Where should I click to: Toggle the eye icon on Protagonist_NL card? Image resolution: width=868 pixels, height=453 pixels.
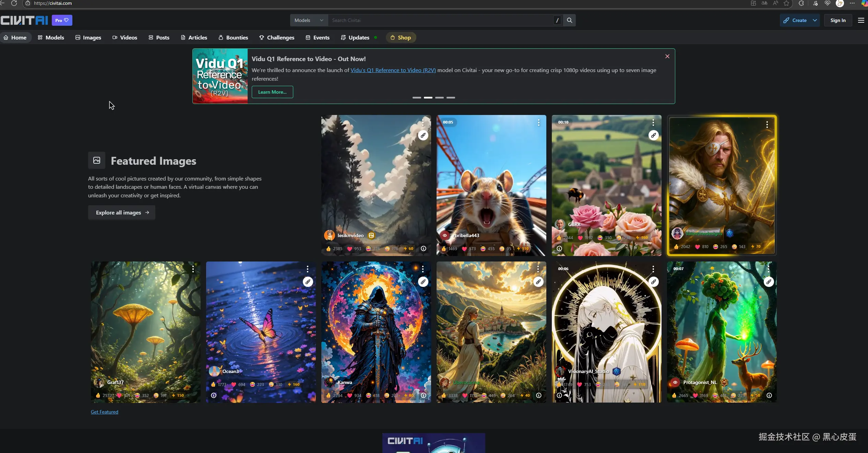pos(675,382)
